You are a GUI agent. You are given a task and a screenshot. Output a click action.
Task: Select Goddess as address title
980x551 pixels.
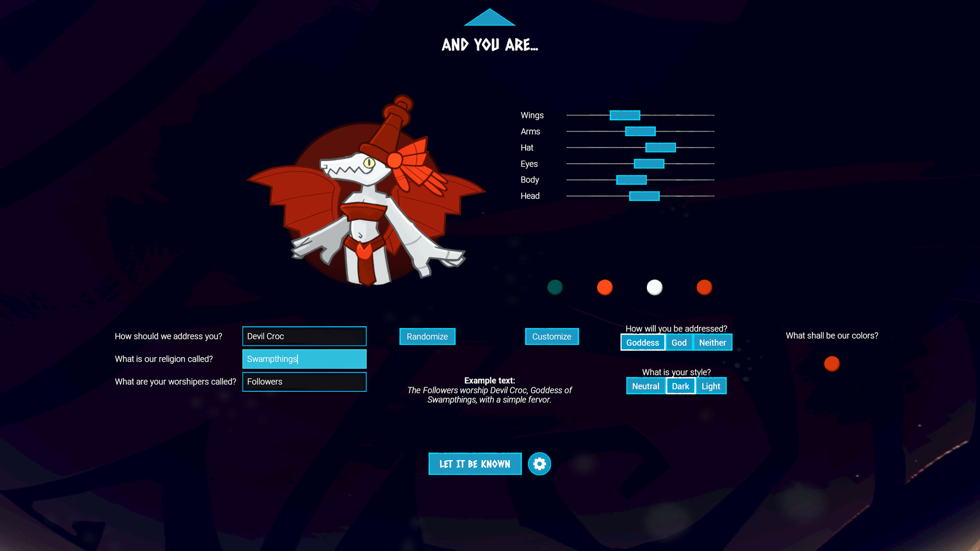pyautogui.click(x=642, y=342)
